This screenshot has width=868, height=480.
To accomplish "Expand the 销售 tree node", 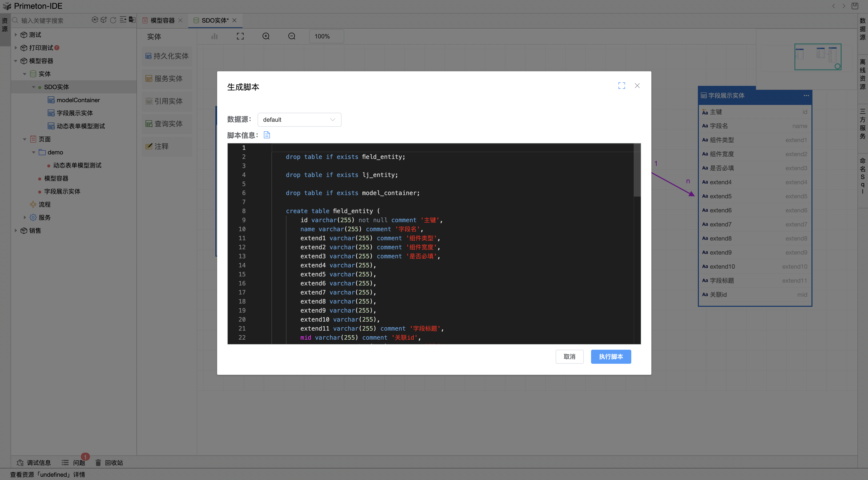I will 16,230.
